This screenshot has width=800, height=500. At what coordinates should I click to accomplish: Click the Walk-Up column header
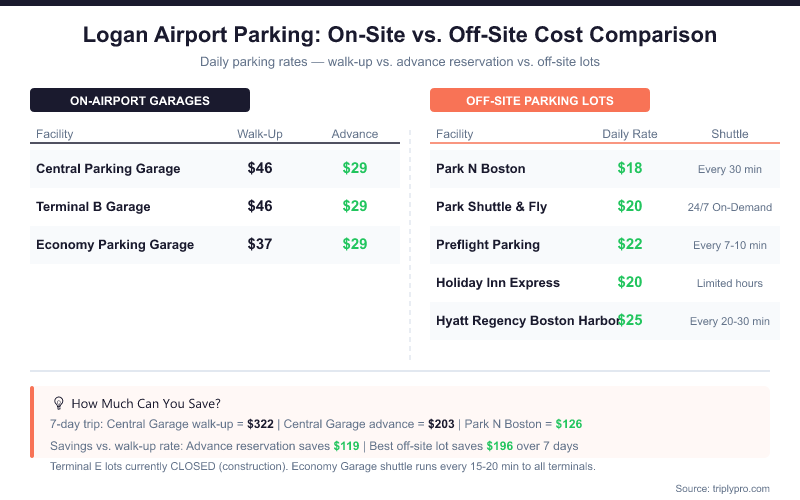[260, 134]
